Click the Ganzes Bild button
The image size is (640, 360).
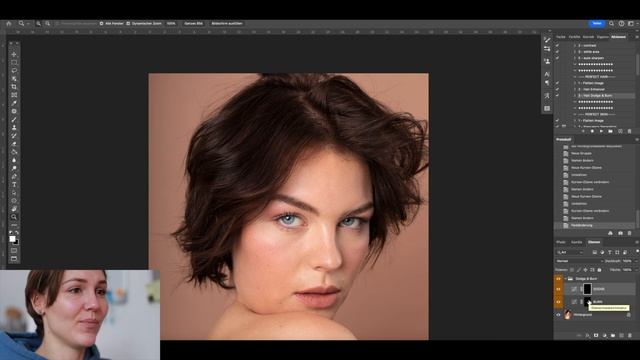tap(193, 24)
